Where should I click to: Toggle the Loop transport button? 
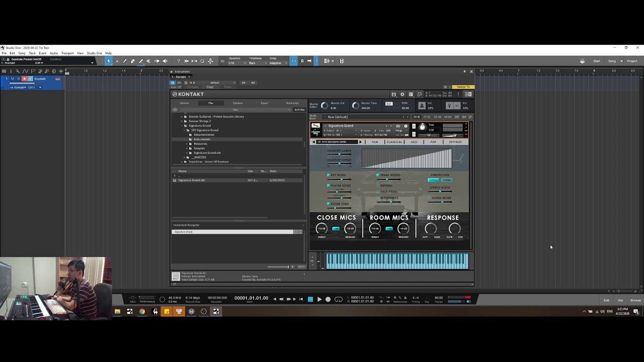coord(339,299)
